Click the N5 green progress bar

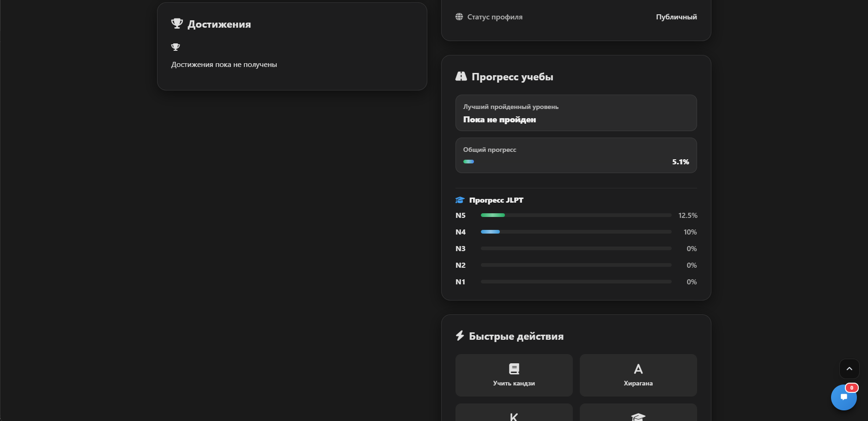(493, 216)
